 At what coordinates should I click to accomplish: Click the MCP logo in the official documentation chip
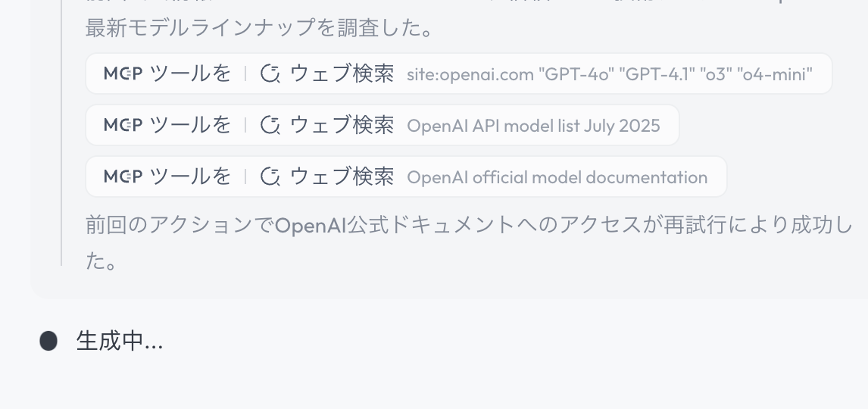pyautogui.click(x=123, y=176)
